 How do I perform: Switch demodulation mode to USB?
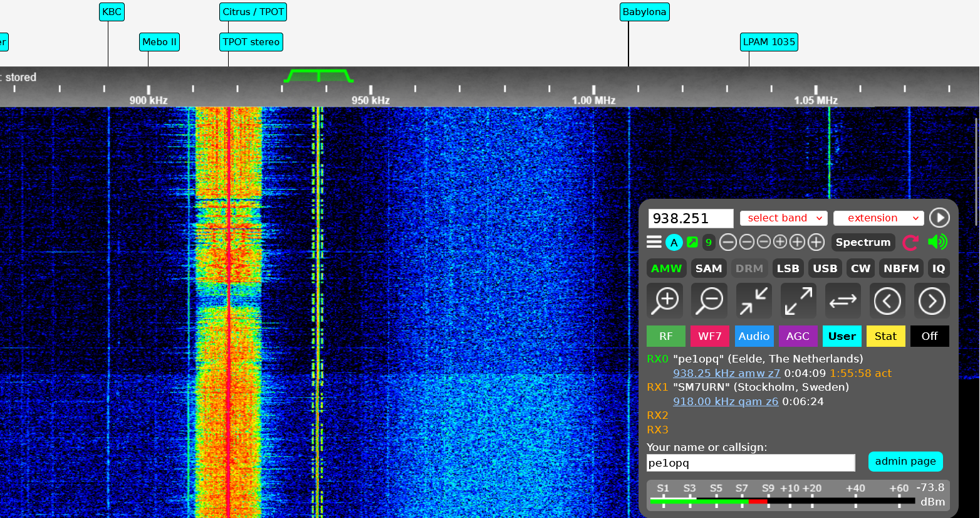pos(825,268)
